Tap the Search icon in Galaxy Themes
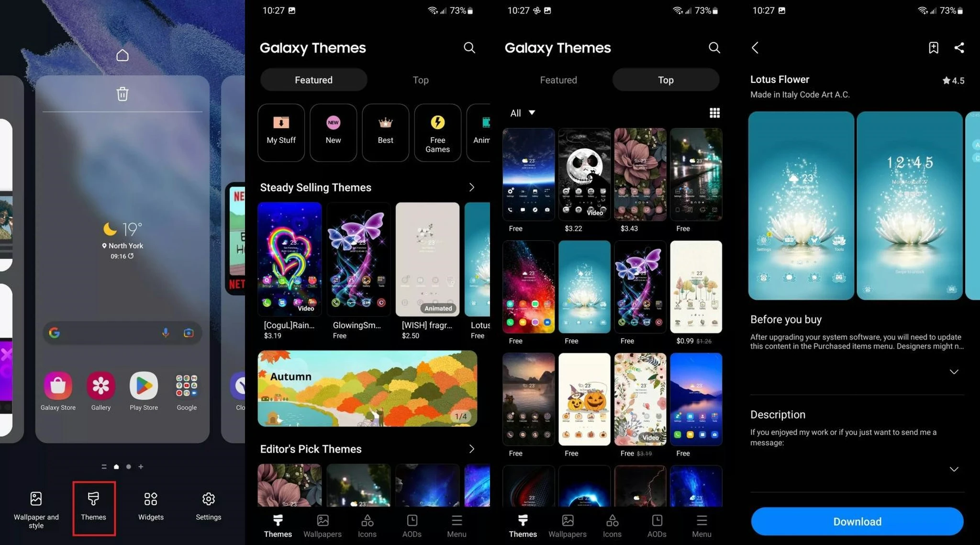 [x=469, y=47]
